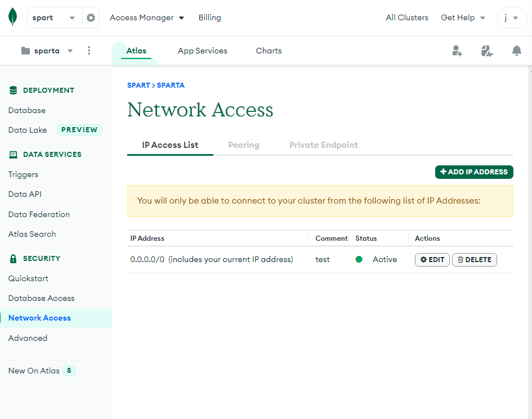Click the Active status text
This screenshot has height=419, width=532.
[385, 260]
